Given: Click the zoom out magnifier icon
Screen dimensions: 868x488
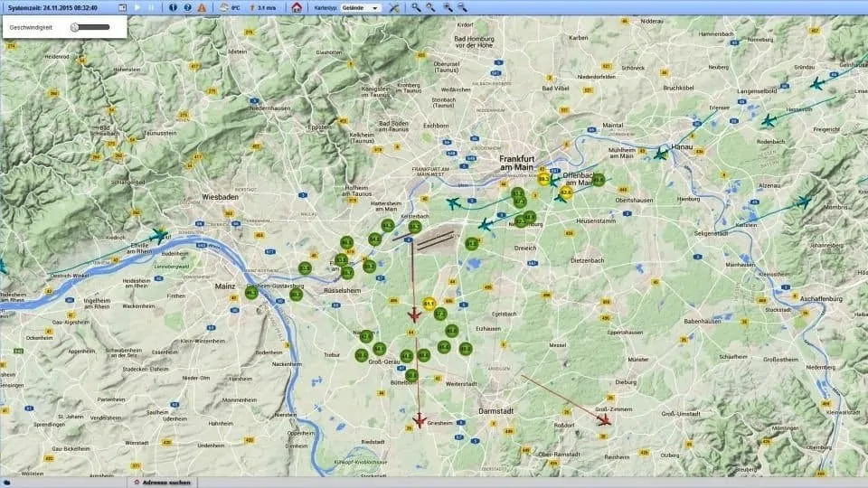Looking at the screenshot, I should pyautogui.click(x=462, y=7).
